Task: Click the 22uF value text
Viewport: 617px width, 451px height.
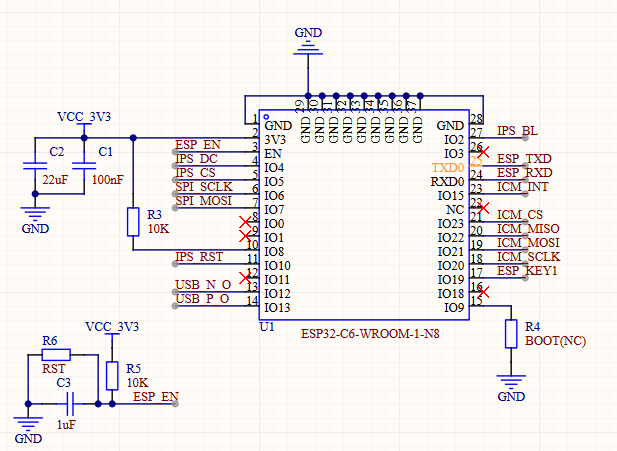Action: coord(55,180)
